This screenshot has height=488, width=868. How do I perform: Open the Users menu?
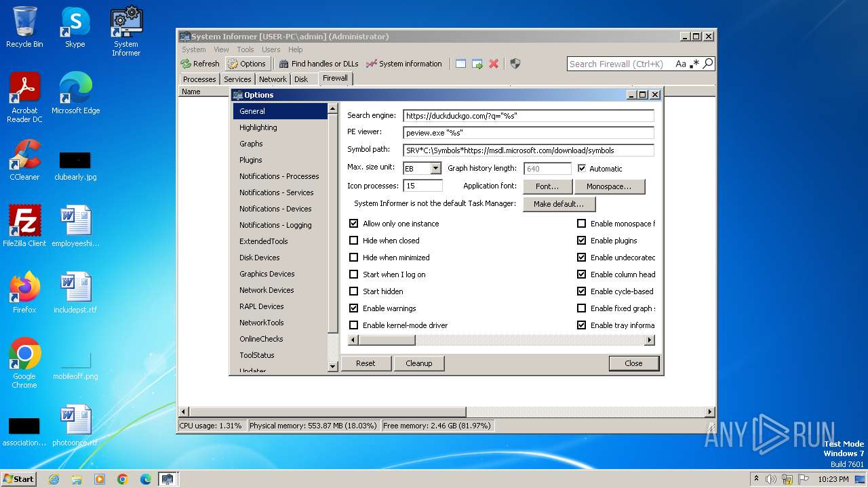tap(271, 49)
